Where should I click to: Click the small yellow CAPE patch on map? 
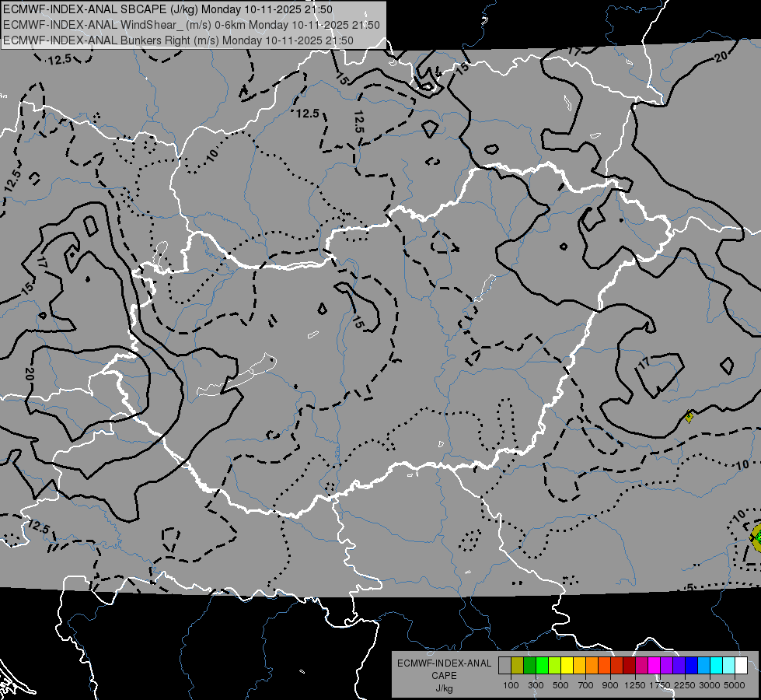pyautogui.click(x=689, y=416)
